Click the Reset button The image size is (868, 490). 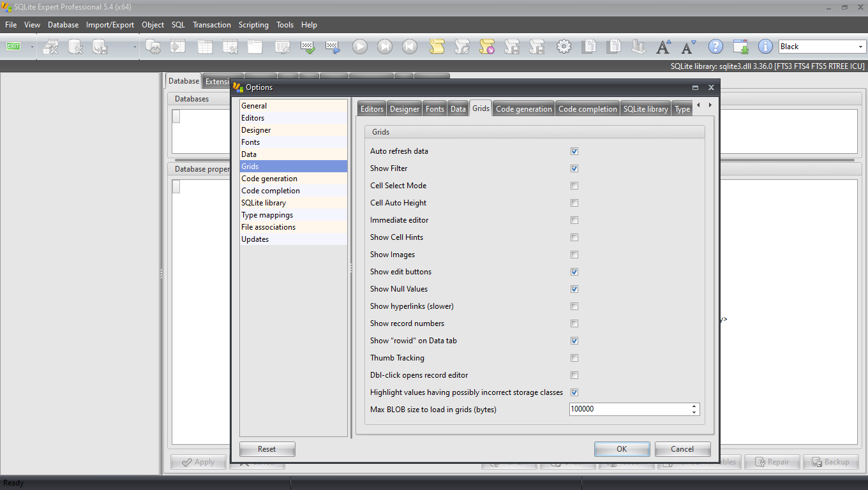(x=267, y=449)
